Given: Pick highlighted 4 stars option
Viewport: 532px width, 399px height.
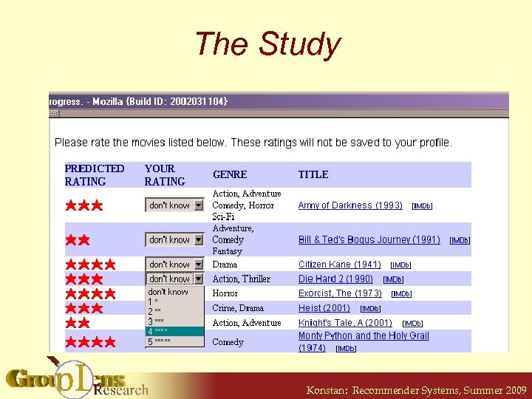Looking at the screenshot, I should coord(174,331).
